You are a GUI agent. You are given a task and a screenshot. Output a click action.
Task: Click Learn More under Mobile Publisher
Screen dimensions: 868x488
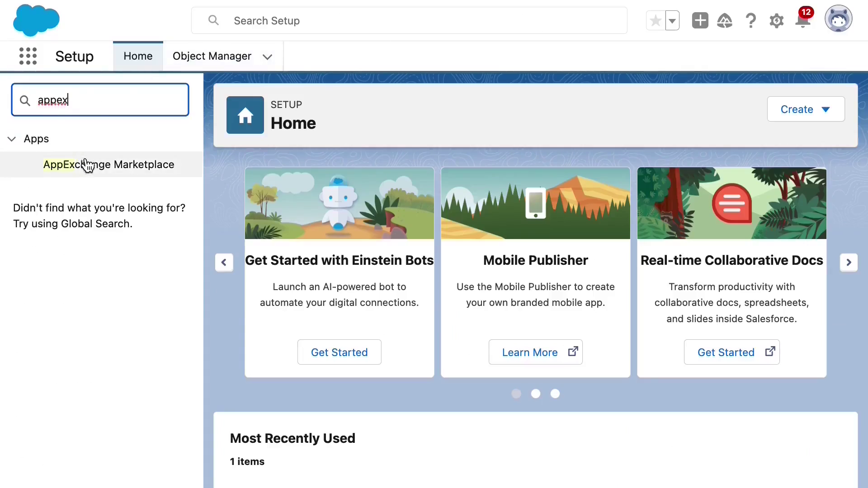point(535,352)
